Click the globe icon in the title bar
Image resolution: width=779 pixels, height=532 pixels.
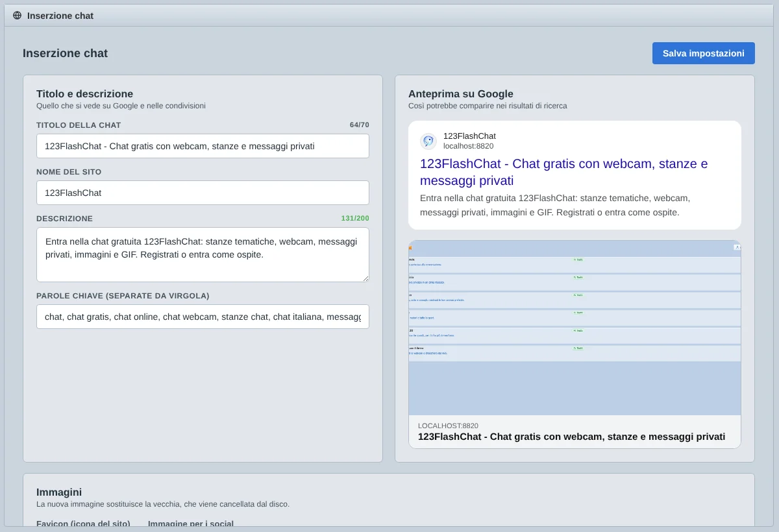tap(17, 16)
